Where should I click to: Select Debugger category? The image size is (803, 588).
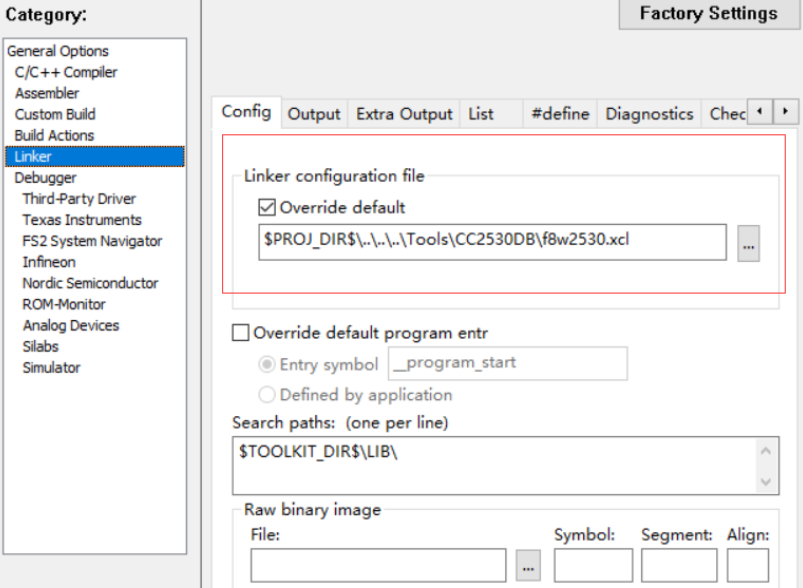click(46, 178)
